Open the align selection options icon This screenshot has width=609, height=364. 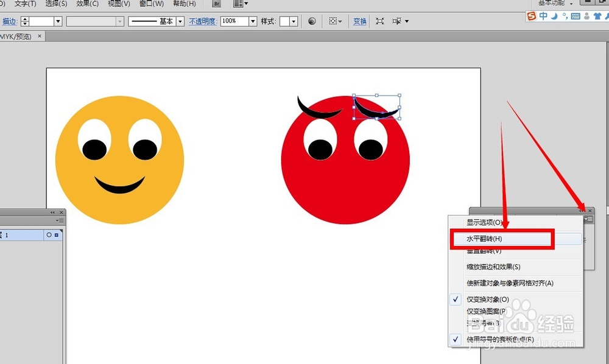pyautogui.click(x=336, y=21)
